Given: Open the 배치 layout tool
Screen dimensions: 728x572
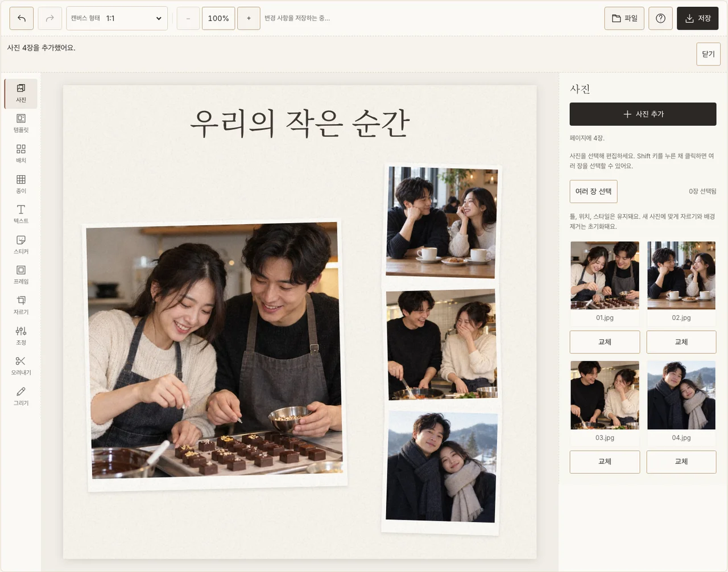Looking at the screenshot, I should tap(21, 154).
